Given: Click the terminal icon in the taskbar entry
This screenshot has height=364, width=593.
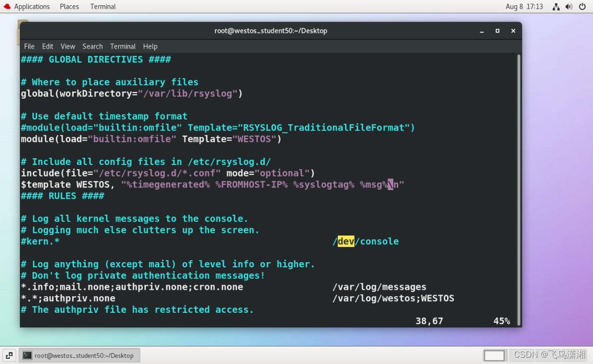Looking at the screenshot, I should pos(27,355).
